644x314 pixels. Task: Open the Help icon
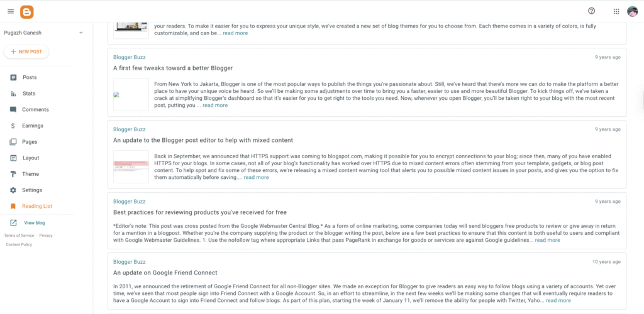pos(591,11)
